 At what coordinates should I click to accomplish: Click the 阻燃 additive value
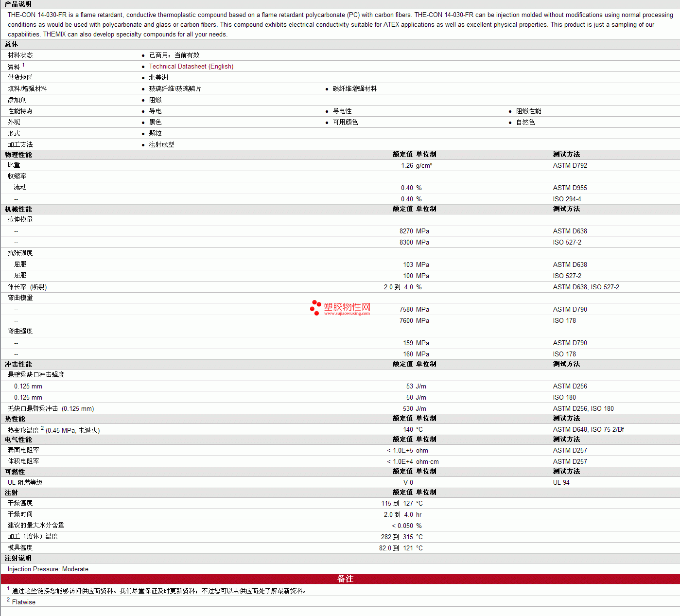[156, 100]
